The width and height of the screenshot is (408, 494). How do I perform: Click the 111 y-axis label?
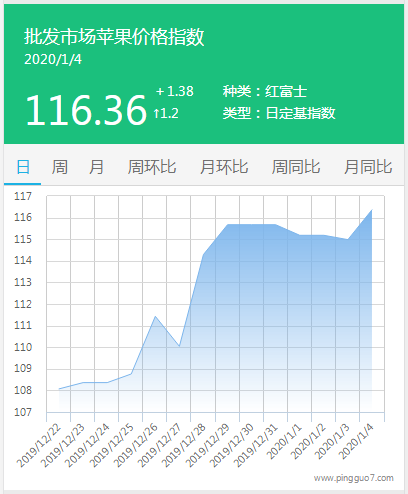coord(23,326)
